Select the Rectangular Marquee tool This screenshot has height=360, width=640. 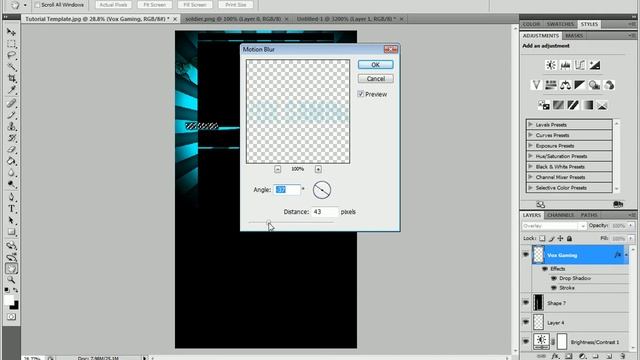pyautogui.click(x=11, y=44)
